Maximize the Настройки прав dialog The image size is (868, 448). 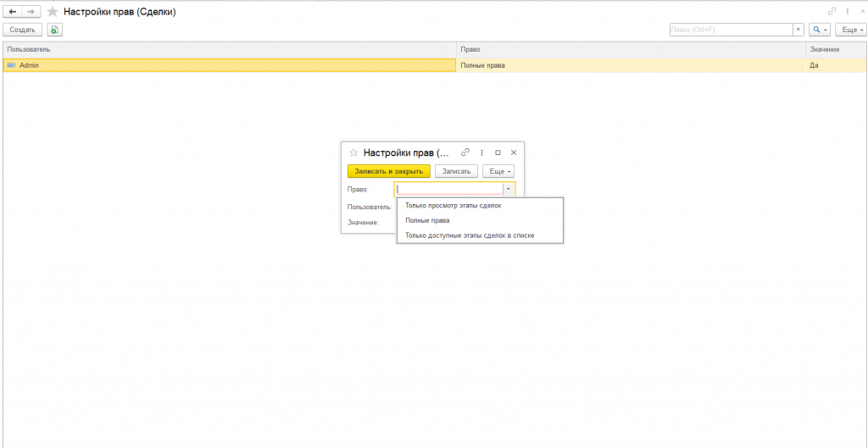pos(498,152)
